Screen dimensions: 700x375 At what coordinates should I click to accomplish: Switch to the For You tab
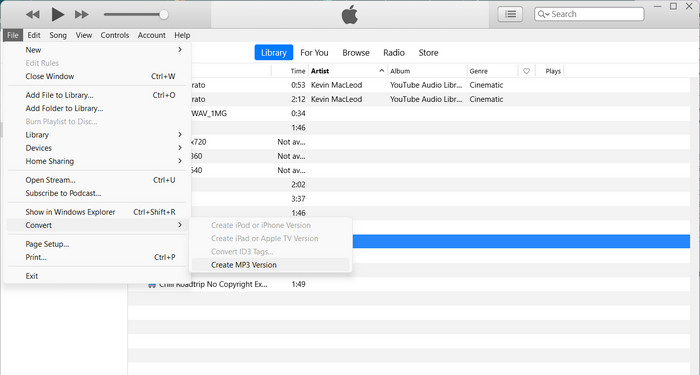pyautogui.click(x=314, y=53)
